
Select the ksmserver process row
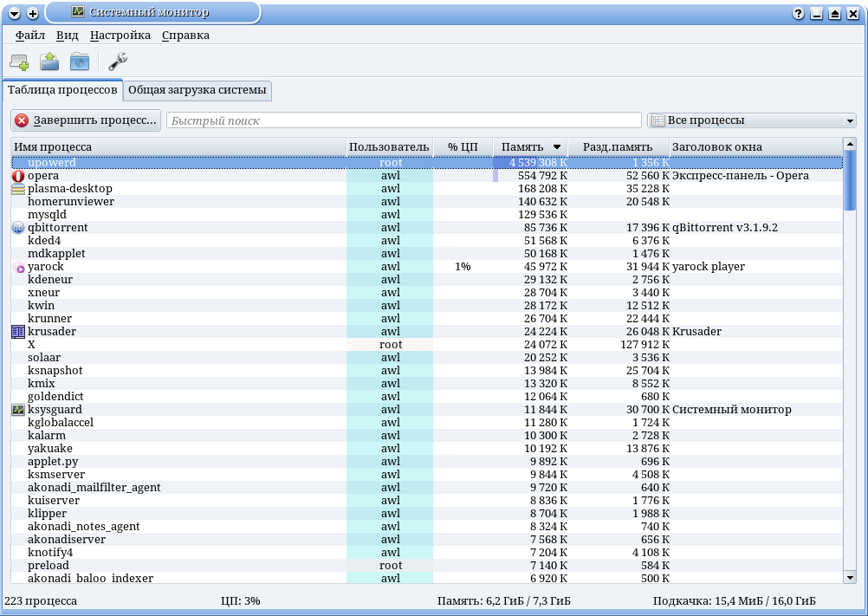point(427,475)
